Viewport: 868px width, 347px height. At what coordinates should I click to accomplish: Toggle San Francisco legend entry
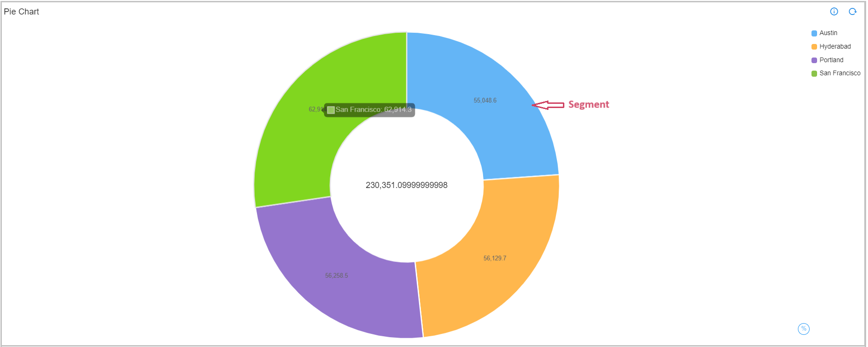point(836,73)
